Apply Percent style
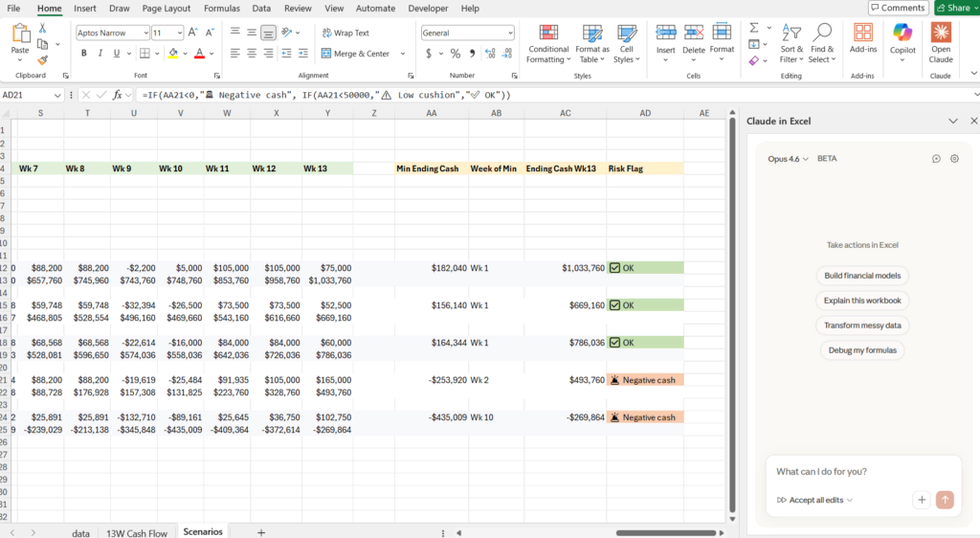This screenshot has width=980, height=538. pos(455,54)
